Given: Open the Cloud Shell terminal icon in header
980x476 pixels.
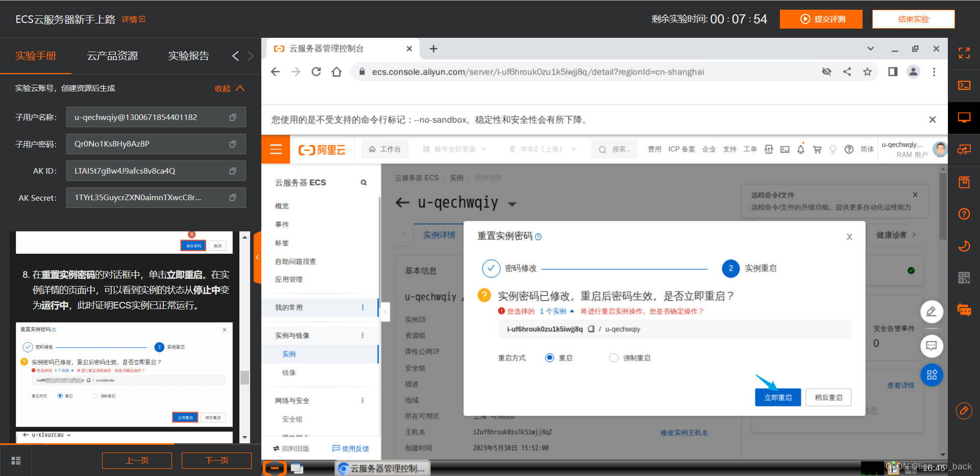Looking at the screenshot, I should pos(785,149).
